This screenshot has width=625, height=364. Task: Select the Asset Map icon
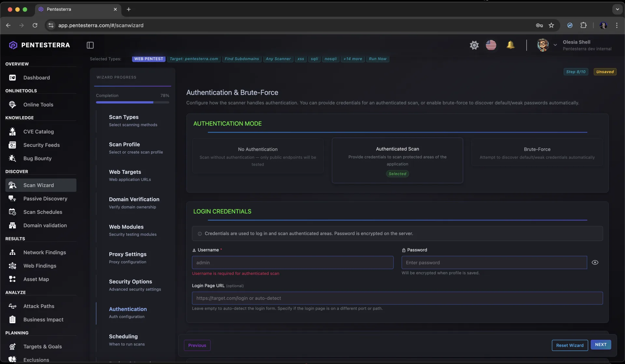(x=12, y=279)
